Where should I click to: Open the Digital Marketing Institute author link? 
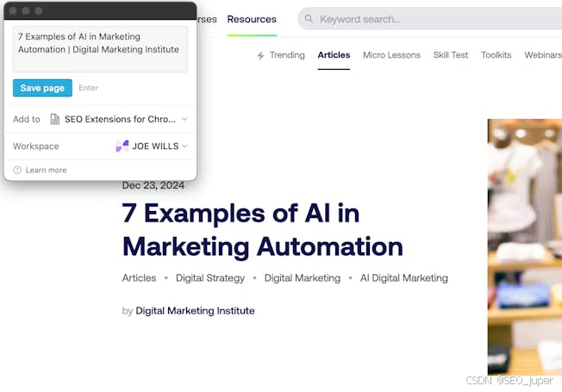pos(195,311)
